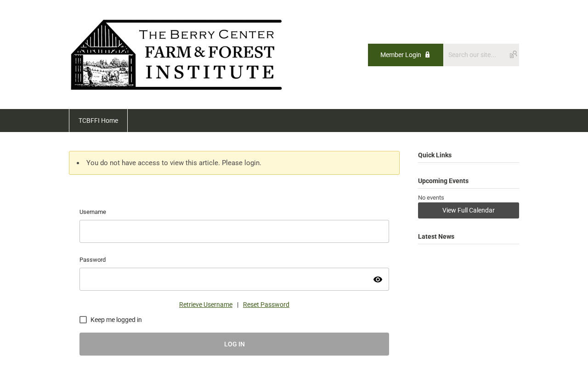This screenshot has height=368, width=588.
Task: Open the Member Login button
Action: point(405,55)
